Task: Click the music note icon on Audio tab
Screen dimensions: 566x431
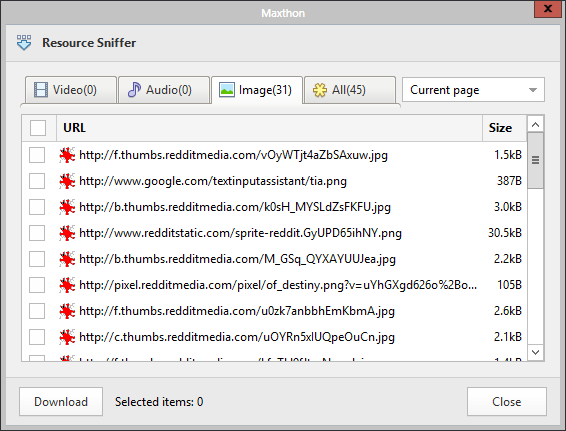Action: point(134,90)
